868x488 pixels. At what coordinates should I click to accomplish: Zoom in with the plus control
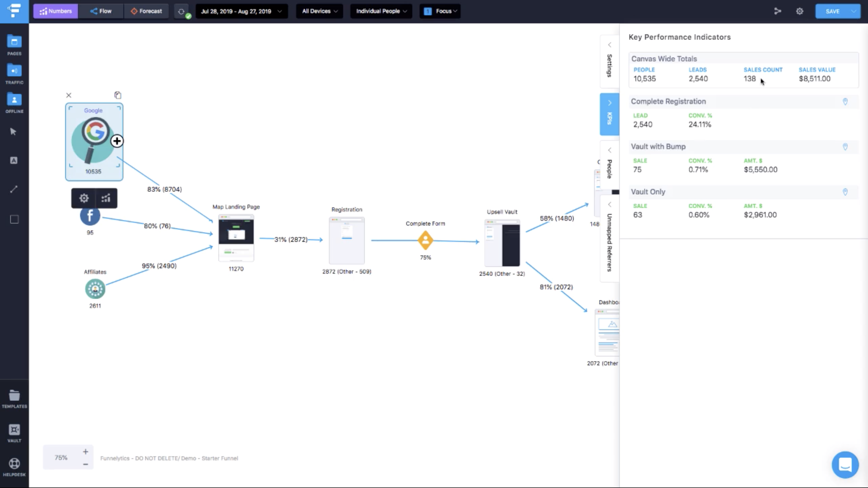(x=85, y=452)
